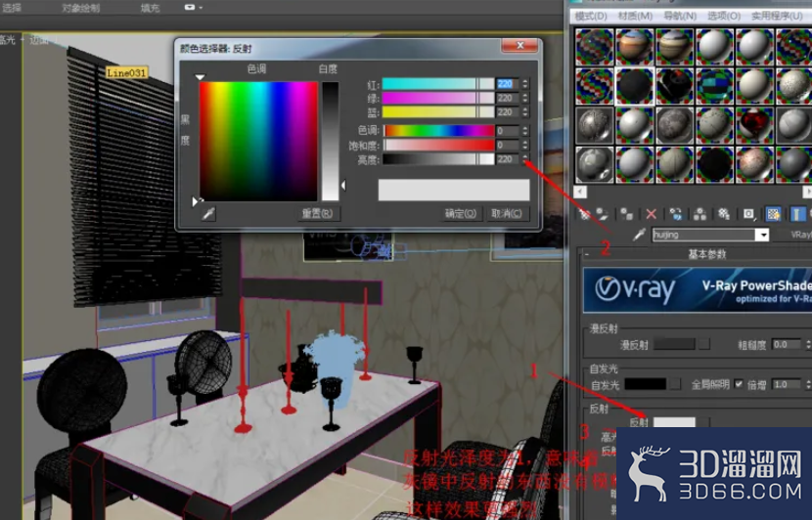
Task: Click the 漫反射 dark color swatch
Action: point(675,344)
